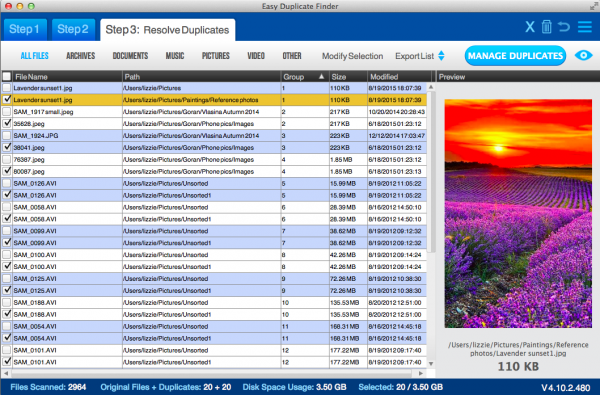The width and height of the screenshot is (600, 395).
Task: Open the Modify Selection menu
Action: (352, 56)
